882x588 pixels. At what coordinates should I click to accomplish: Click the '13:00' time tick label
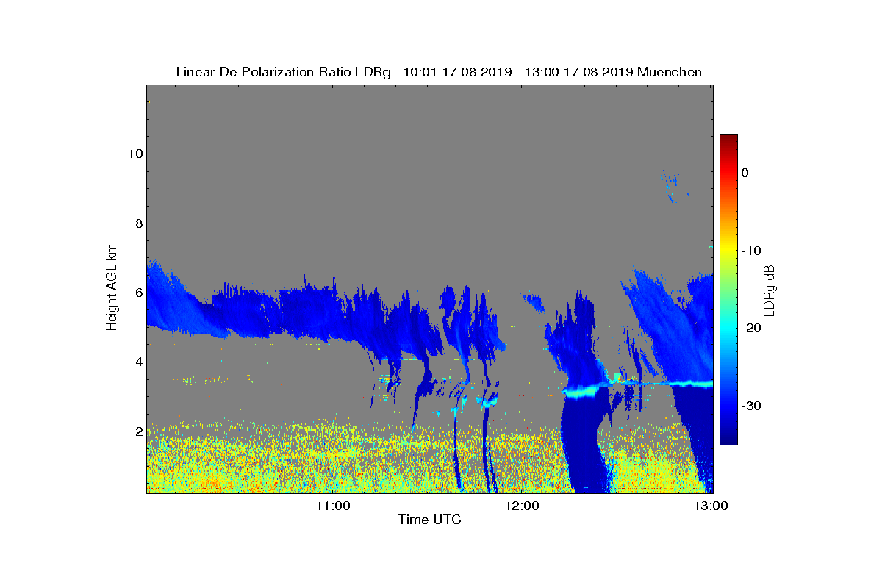coord(711,506)
